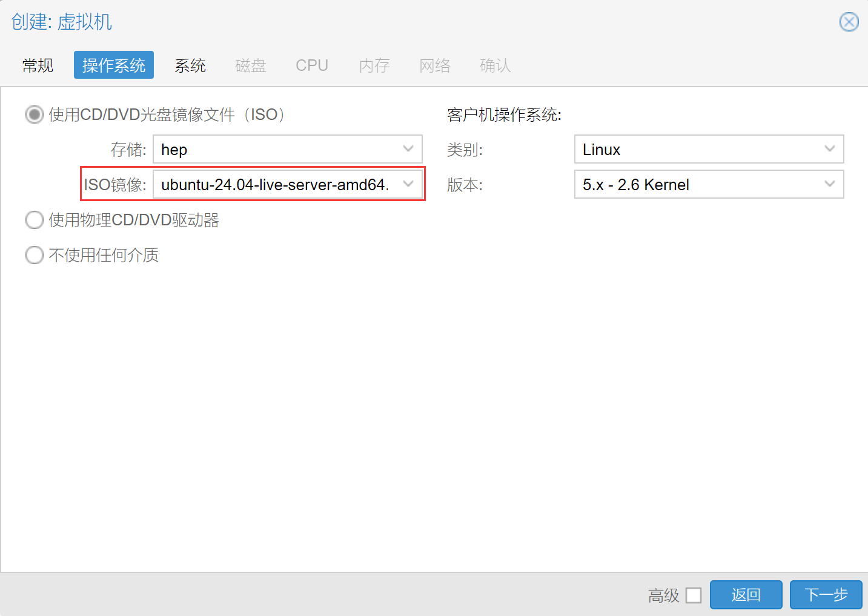Click the CPU tab
868x616 pixels.
coord(312,65)
